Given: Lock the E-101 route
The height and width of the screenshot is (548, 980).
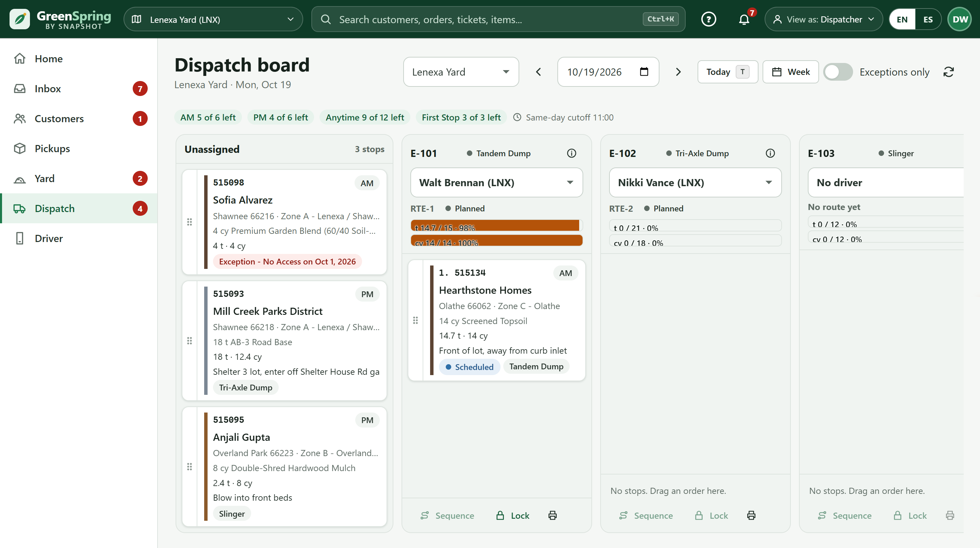Looking at the screenshot, I should (513, 515).
